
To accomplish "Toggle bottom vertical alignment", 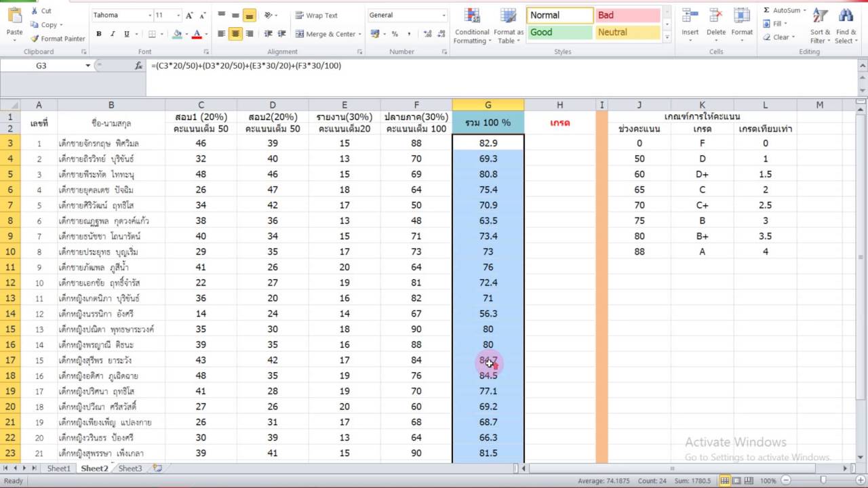I will (x=249, y=15).
